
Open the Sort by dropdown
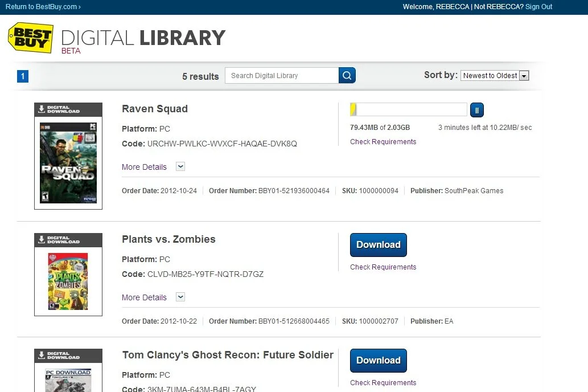click(495, 75)
